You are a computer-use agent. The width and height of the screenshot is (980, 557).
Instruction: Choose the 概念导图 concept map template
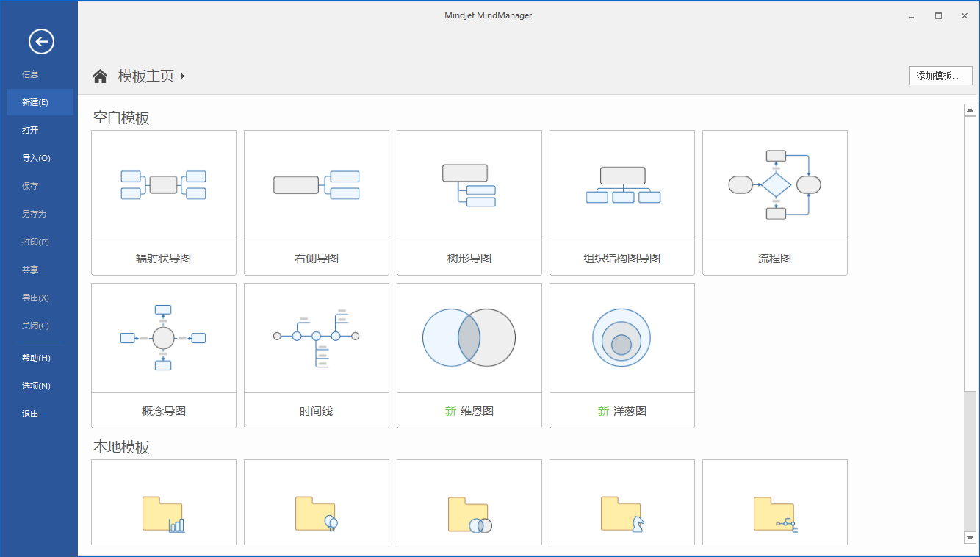tap(164, 355)
